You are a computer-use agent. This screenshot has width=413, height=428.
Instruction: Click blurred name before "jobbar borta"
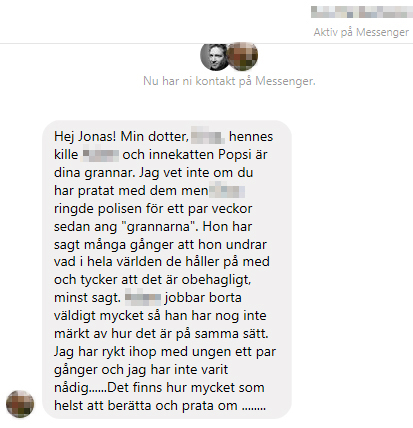pyautogui.click(x=143, y=298)
